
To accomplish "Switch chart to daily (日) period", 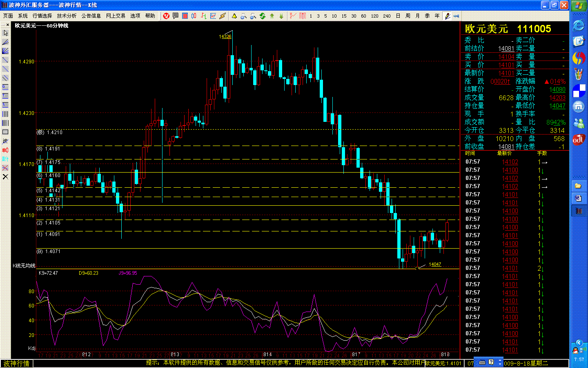I will [x=398, y=16].
